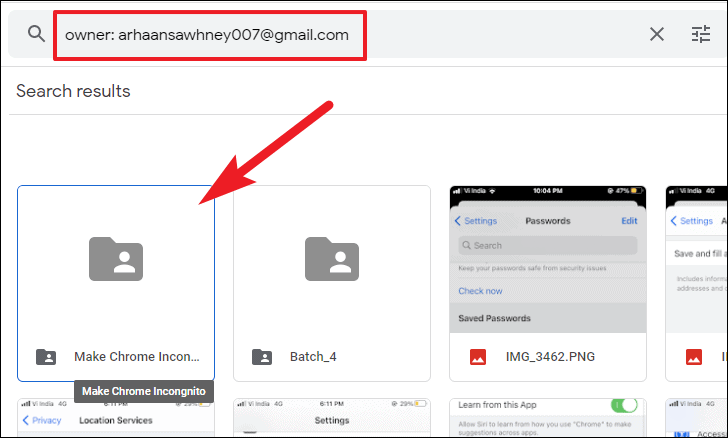This screenshot has height=438, width=728.
Task: Open IMG_3462.PNG Passwords screenshot preview
Action: tap(548, 259)
